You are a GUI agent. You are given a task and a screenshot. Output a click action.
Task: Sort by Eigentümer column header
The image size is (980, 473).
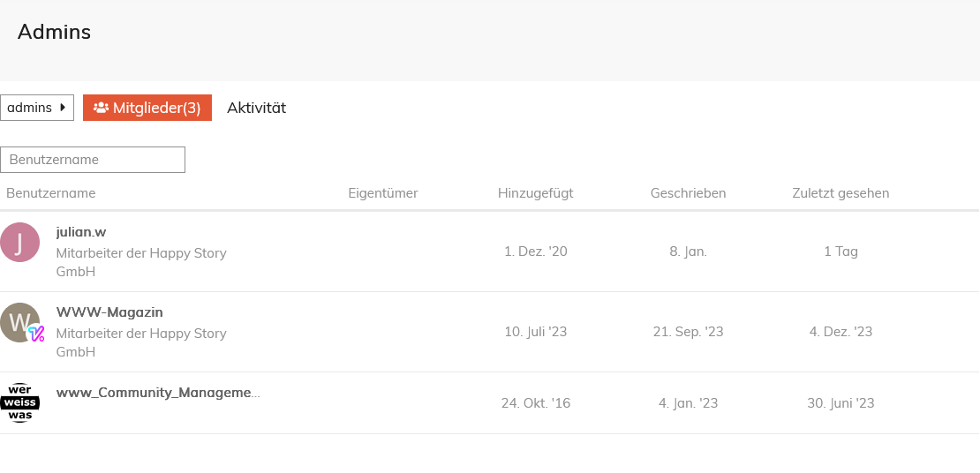point(383,193)
